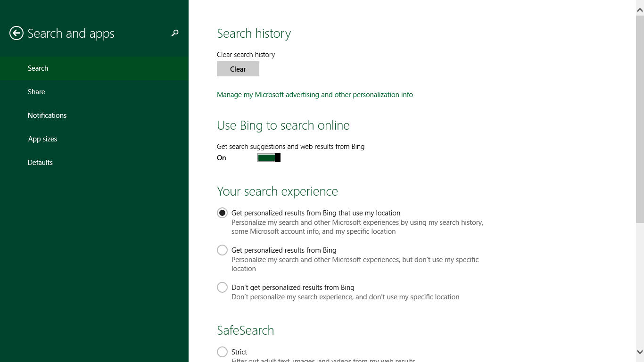Select personalized results that use my location
Viewport: 644px width, 362px height.
point(222,213)
